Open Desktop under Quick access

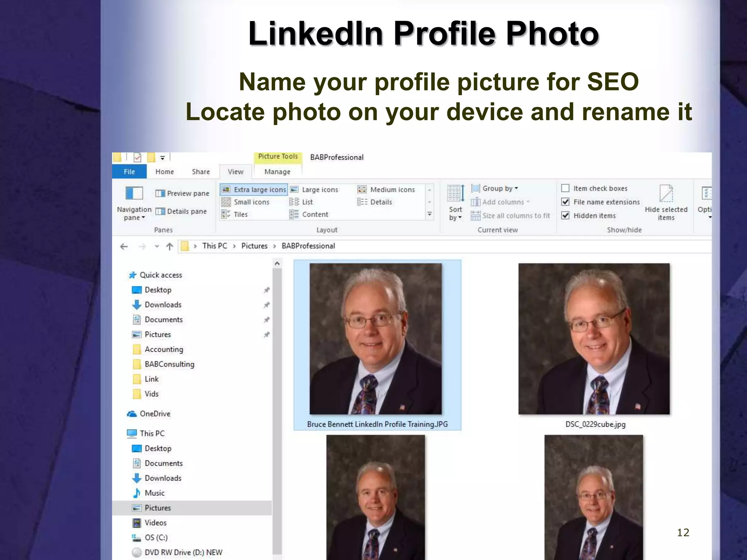click(x=158, y=290)
